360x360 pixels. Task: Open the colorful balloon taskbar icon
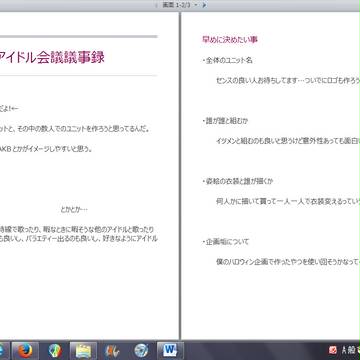pyautogui.click(x=55, y=351)
